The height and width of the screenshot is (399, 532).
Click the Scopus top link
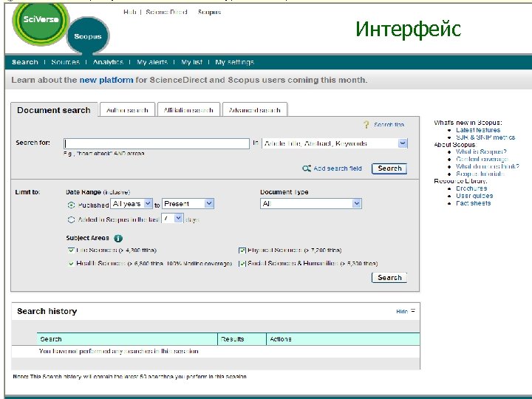click(x=209, y=12)
